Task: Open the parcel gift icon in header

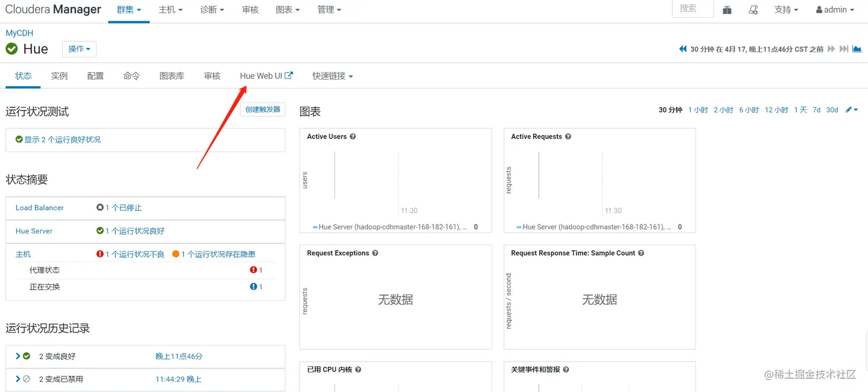Action: coord(727,10)
